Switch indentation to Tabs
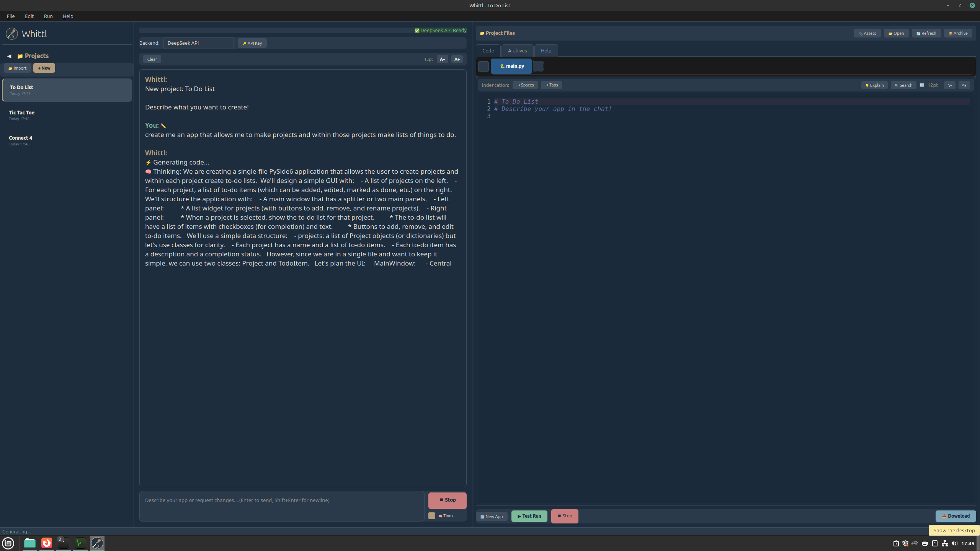The width and height of the screenshot is (980, 551). [x=551, y=85]
